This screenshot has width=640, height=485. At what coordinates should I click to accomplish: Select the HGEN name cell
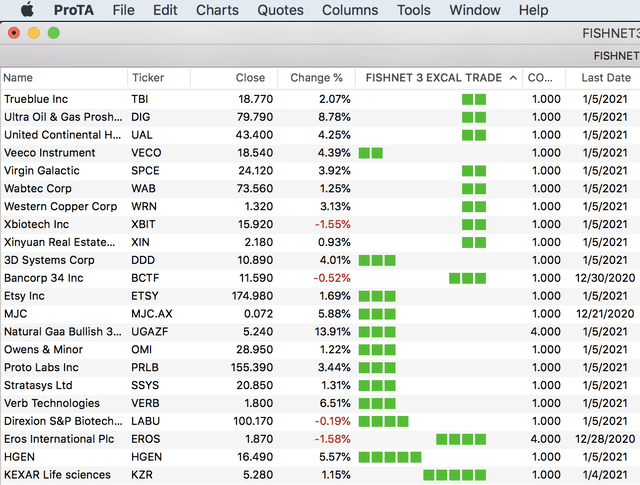[19, 457]
